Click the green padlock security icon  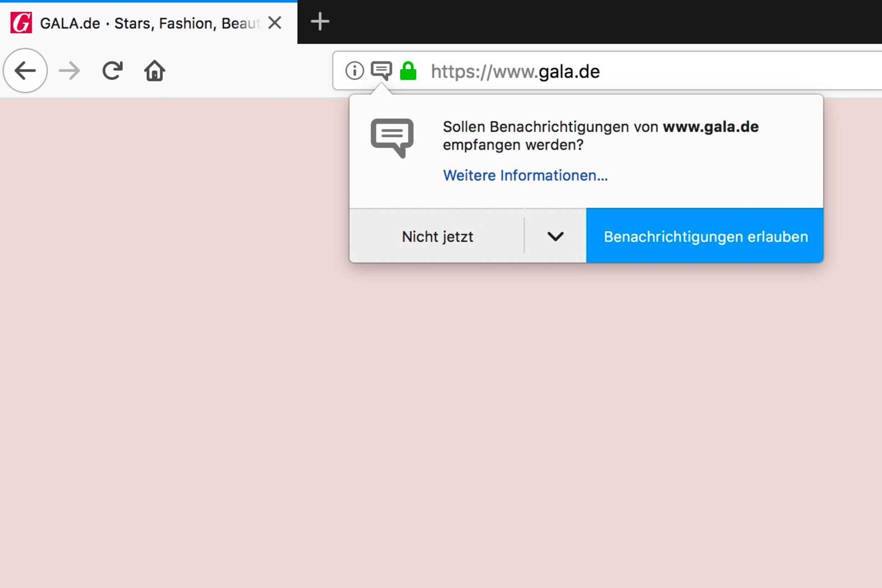click(408, 71)
